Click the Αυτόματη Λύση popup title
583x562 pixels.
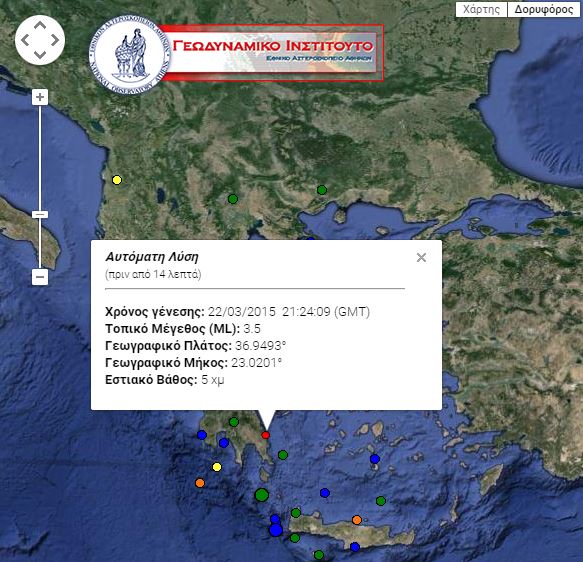tap(152, 257)
